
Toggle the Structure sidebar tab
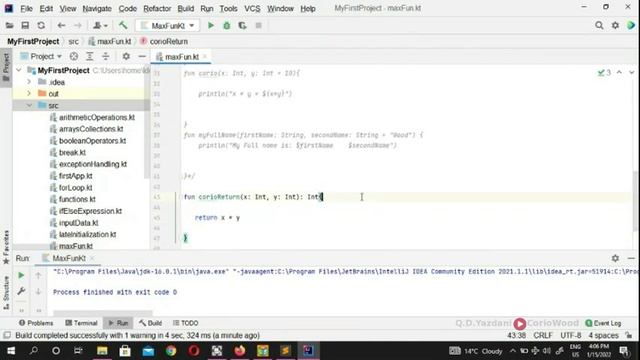tap(6, 293)
